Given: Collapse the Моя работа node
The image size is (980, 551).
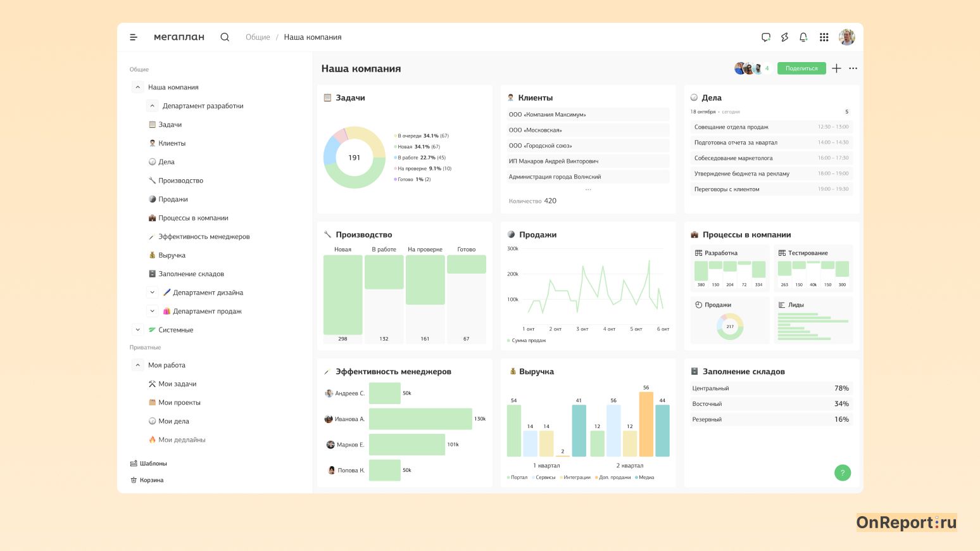Looking at the screenshot, I should click(137, 365).
